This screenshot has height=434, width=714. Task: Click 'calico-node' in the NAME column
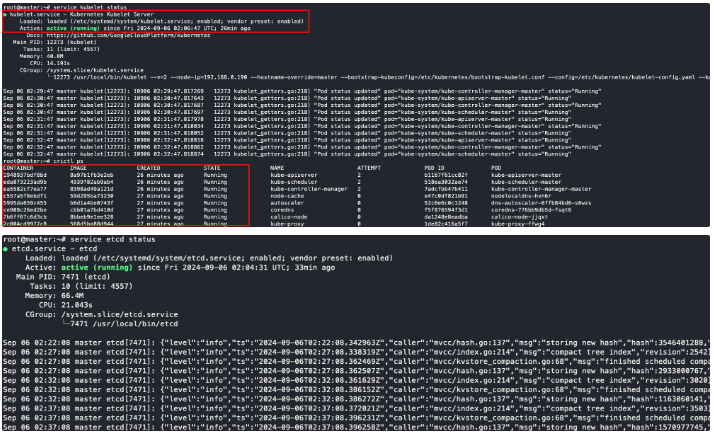pos(289,217)
